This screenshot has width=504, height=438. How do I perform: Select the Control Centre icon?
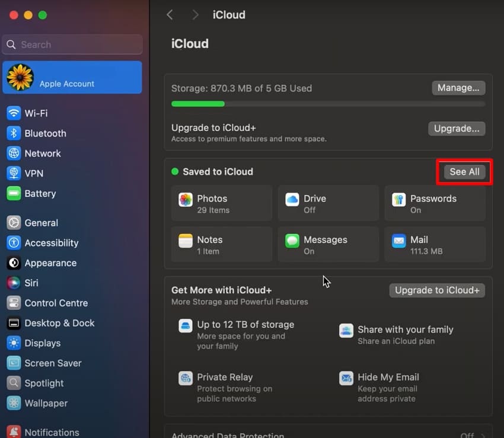[x=14, y=303]
